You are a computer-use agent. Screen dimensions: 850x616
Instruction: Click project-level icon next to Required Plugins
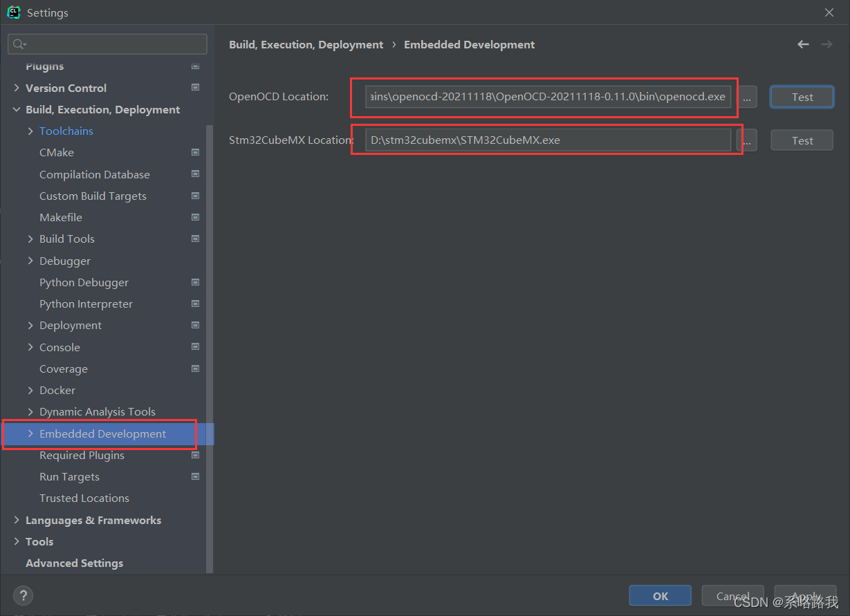[x=195, y=455]
